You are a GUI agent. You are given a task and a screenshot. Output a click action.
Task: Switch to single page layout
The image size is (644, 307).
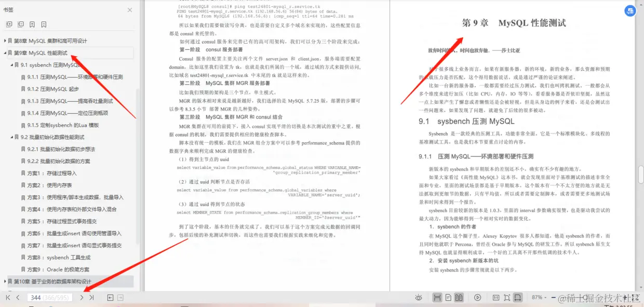[448, 298]
